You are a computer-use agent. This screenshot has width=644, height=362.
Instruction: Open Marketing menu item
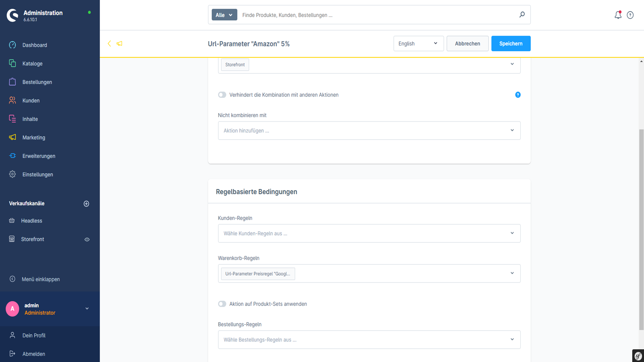(x=34, y=137)
